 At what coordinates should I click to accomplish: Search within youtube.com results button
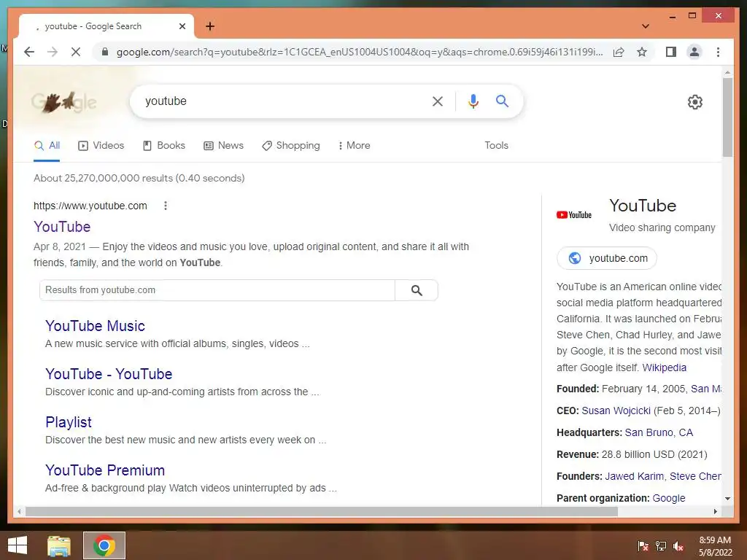pos(417,290)
